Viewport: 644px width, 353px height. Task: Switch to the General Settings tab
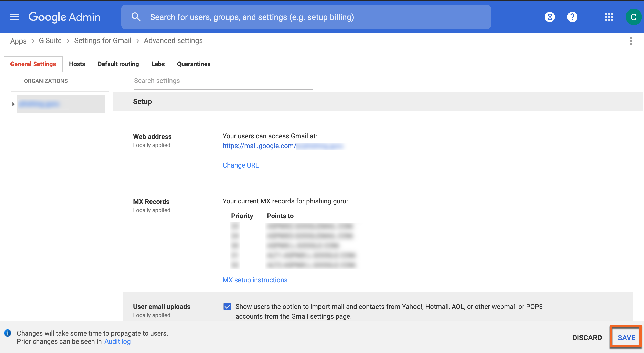tap(33, 64)
